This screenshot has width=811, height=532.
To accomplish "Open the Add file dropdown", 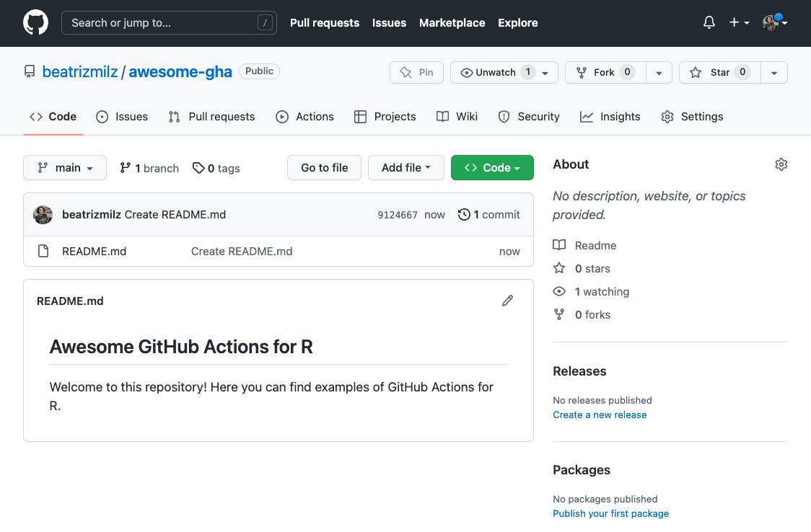I will click(405, 168).
